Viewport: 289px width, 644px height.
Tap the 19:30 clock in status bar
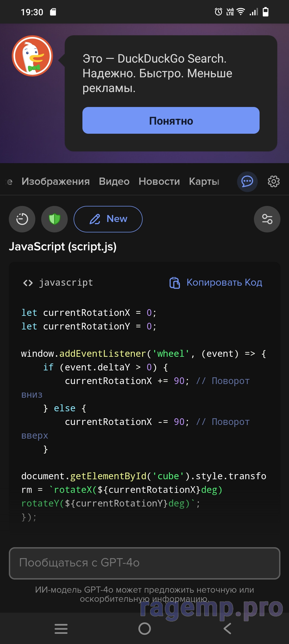pyautogui.click(x=32, y=12)
